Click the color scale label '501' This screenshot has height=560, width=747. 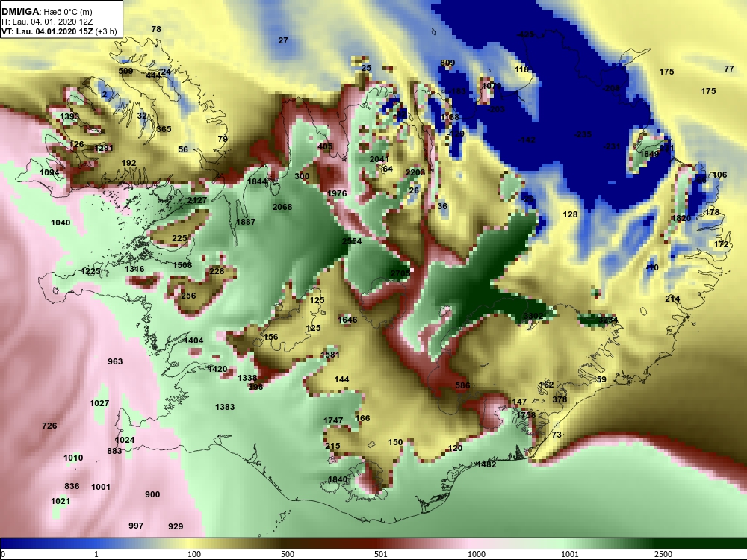pyautogui.click(x=381, y=554)
